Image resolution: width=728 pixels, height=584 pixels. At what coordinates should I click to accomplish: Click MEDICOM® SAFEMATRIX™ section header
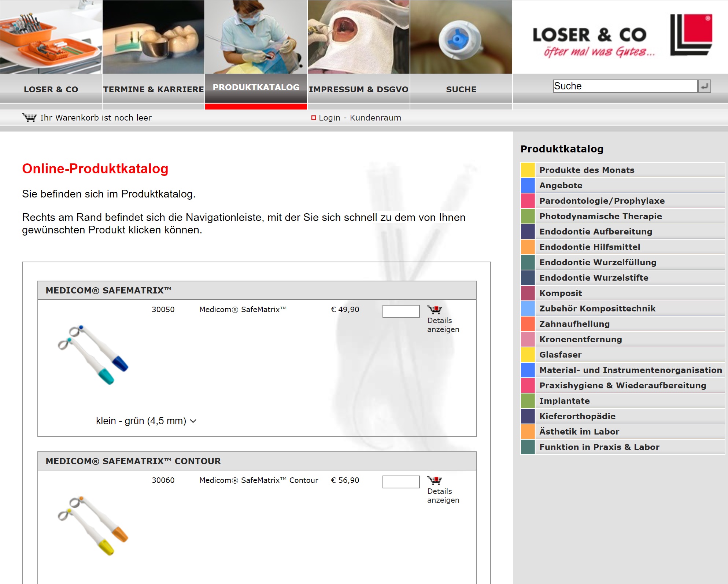click(257, 291)
